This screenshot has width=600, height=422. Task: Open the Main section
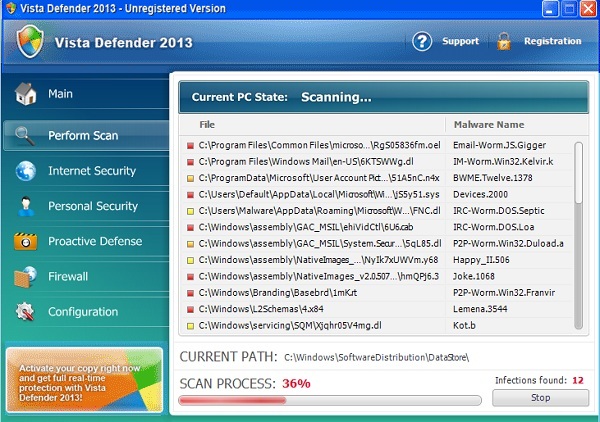coord(86,94)
